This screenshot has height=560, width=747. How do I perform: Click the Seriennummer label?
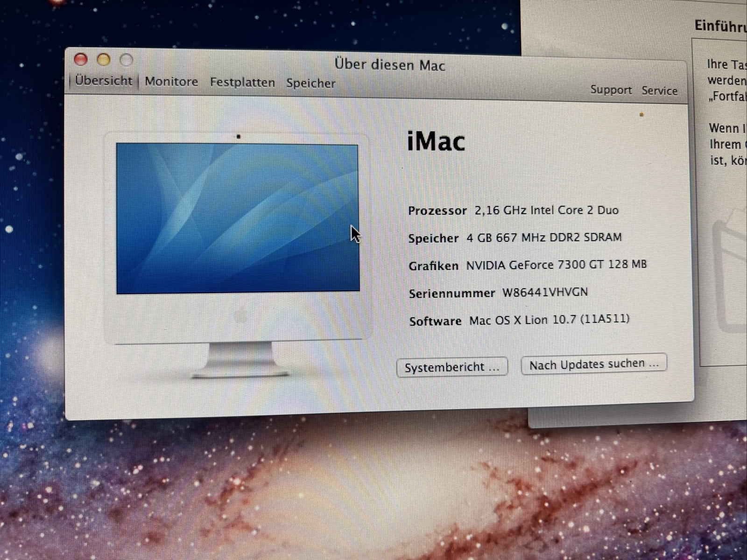[451, 294]
